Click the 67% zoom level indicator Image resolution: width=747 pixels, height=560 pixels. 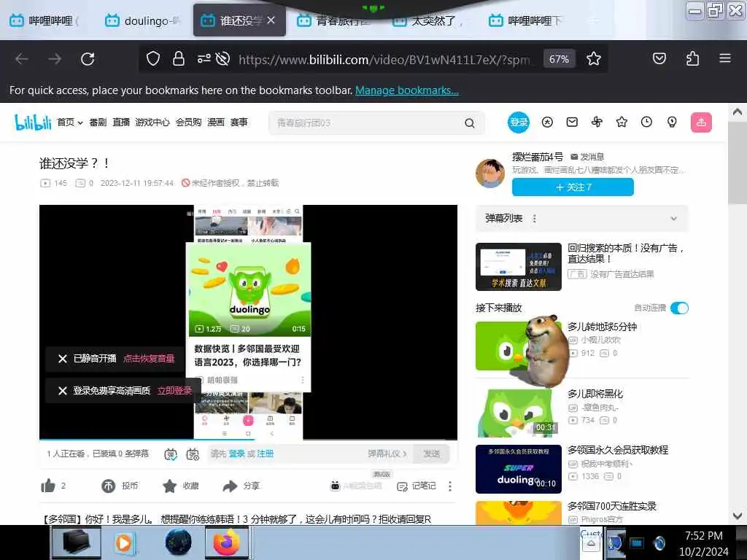tap(559, 59)
